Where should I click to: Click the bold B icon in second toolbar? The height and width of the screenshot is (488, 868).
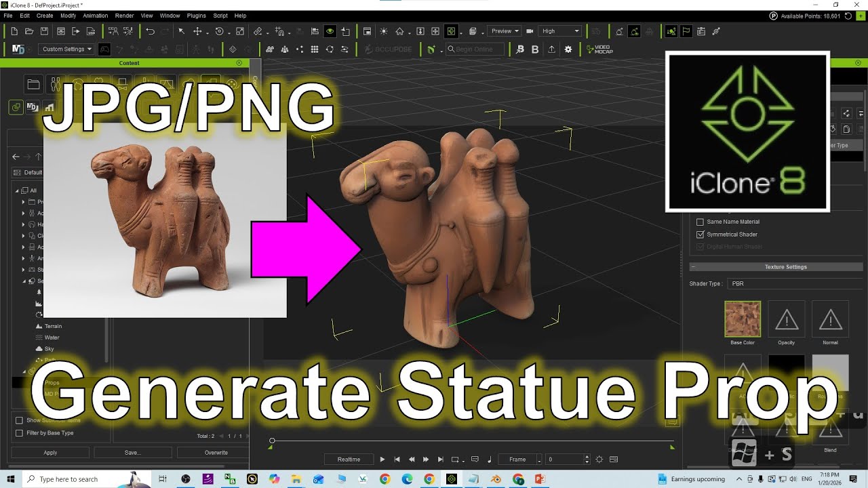pyautogui.click(x=535, y=49)
